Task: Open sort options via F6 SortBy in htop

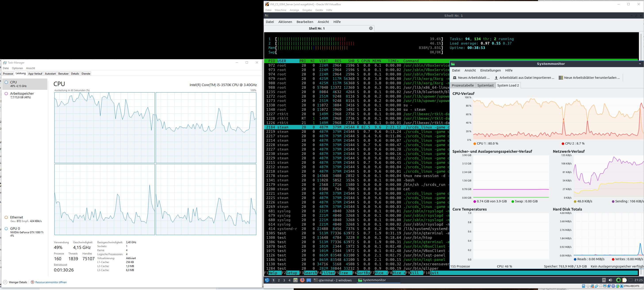Action: point(362,273)
